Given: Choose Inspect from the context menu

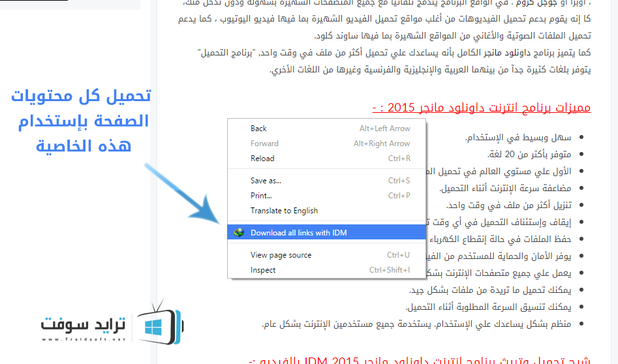Looking at the screenshot, I should 327,270.
